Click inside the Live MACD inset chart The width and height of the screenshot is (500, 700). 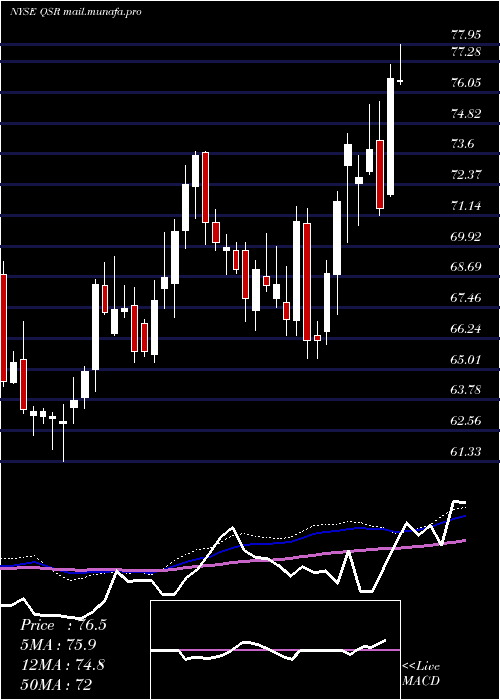(x=275, y=650)
